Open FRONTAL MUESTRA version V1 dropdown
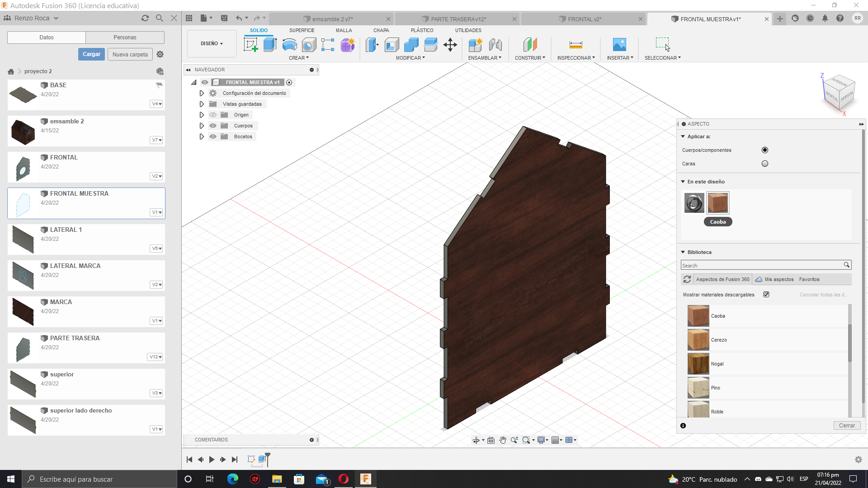 click(156, 212)
